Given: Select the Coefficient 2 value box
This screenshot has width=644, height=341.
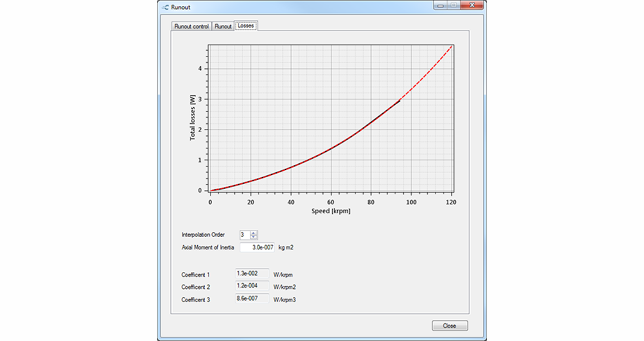Looking at the screenshot, I should 252,286.
